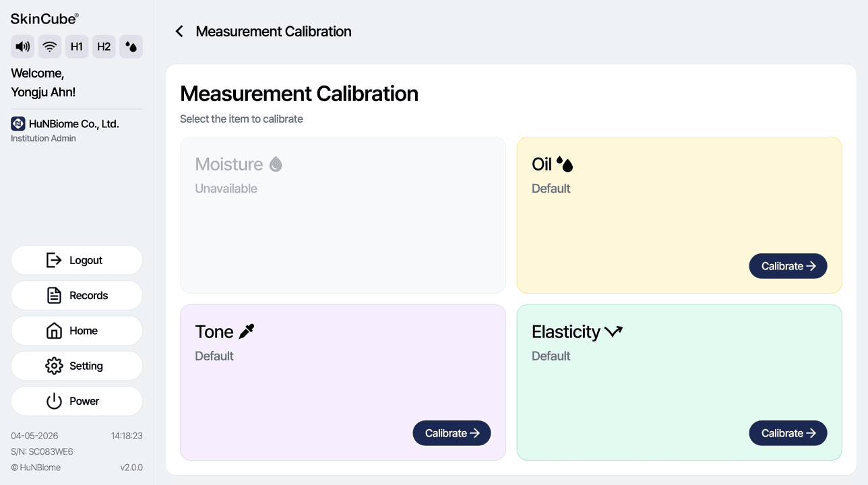Click the Welcome, Yongju Ahn! greeting
Viewport: 868px width, 485px height.
click(x=43, y=83)
